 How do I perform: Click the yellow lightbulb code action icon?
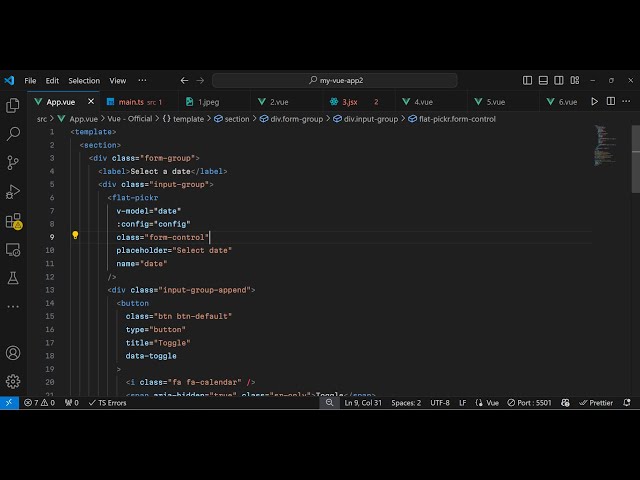75,237
